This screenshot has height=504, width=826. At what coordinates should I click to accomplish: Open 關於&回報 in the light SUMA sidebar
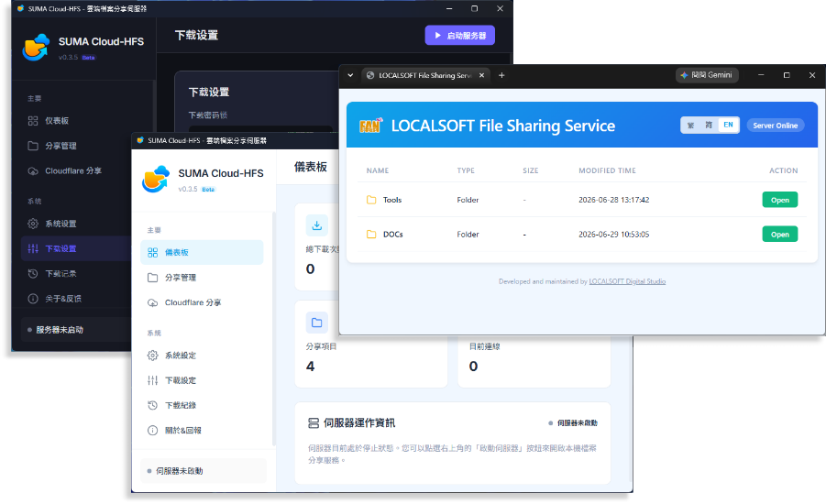click(x=202, y=431)
